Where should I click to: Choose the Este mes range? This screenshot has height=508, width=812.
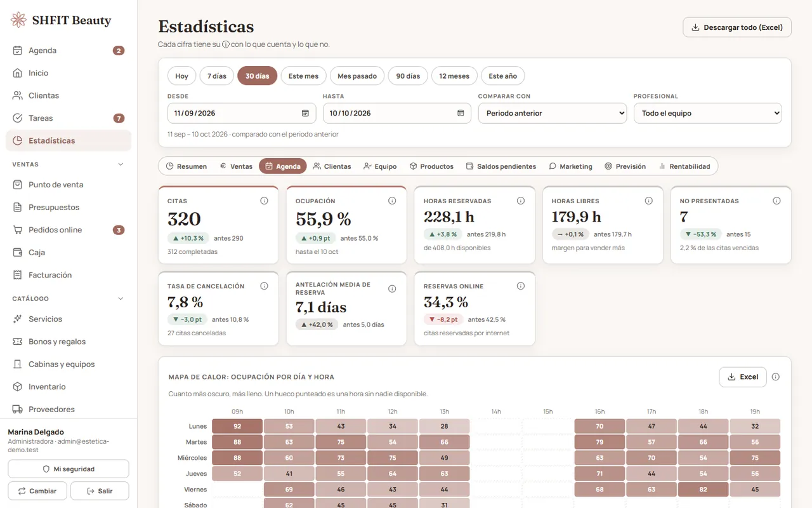[x=303, y=76]
